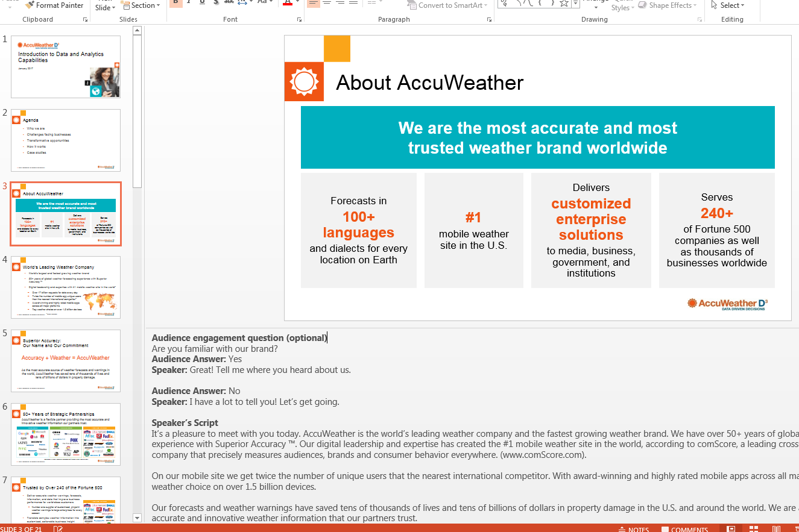Pick the curve shape in shapes gallery
Viewport: 799px width, 532px height.
coord(527,3)
